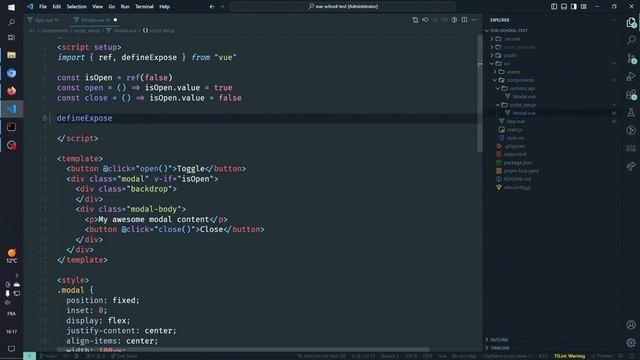Split the editor to the right

pyautogui.click(x=464, y=20)
